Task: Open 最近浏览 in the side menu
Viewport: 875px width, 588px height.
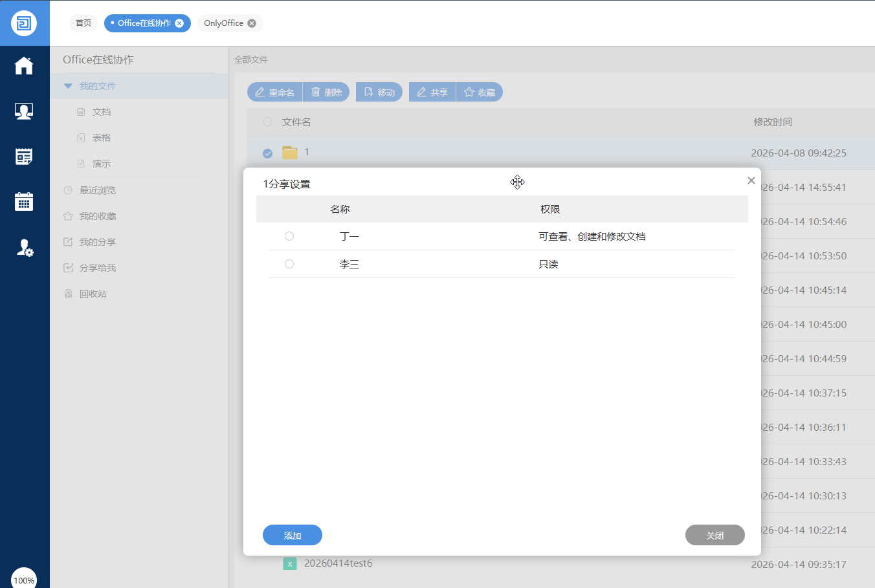Action: pos(98,190)
